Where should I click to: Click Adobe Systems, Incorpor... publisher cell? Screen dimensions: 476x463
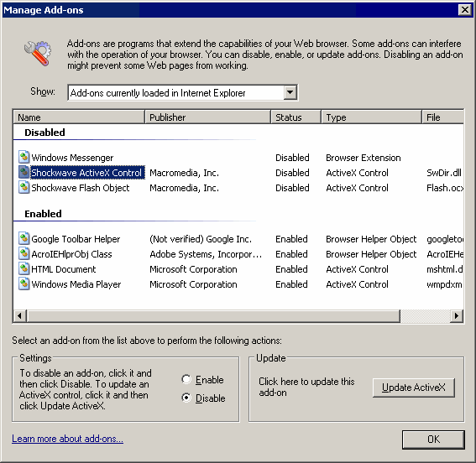206,254
